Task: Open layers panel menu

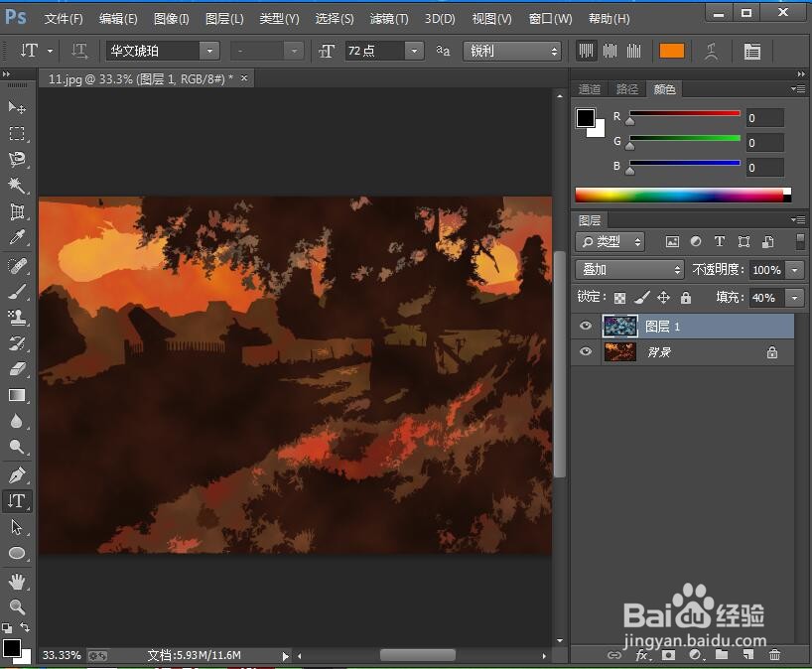Action: pyautogui.click(x=798, y=220)
